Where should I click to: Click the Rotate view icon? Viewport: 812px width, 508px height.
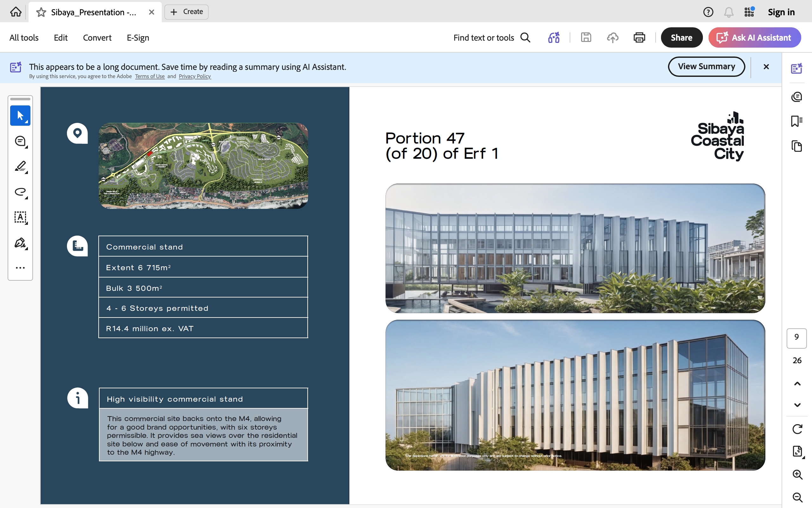[797, 429]
